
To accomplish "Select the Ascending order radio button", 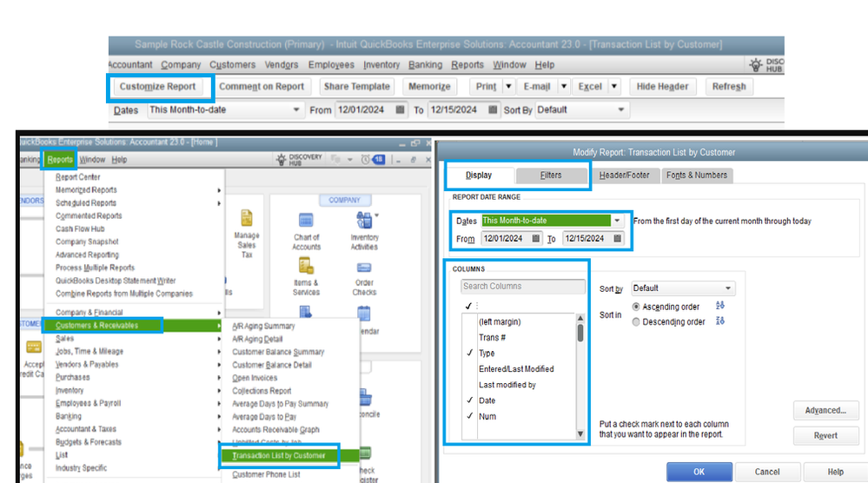I will (635, 307).
